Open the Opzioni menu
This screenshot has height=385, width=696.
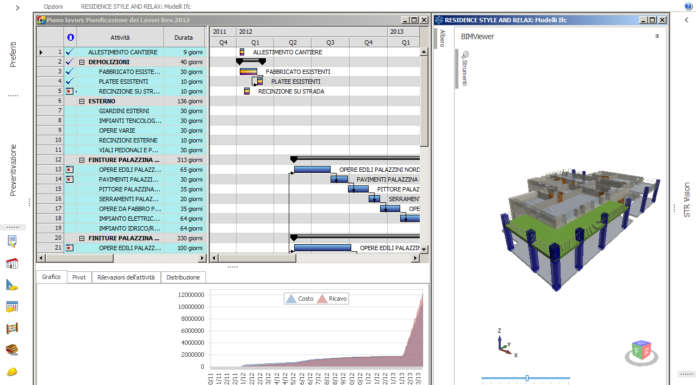(x=53, y=7)
